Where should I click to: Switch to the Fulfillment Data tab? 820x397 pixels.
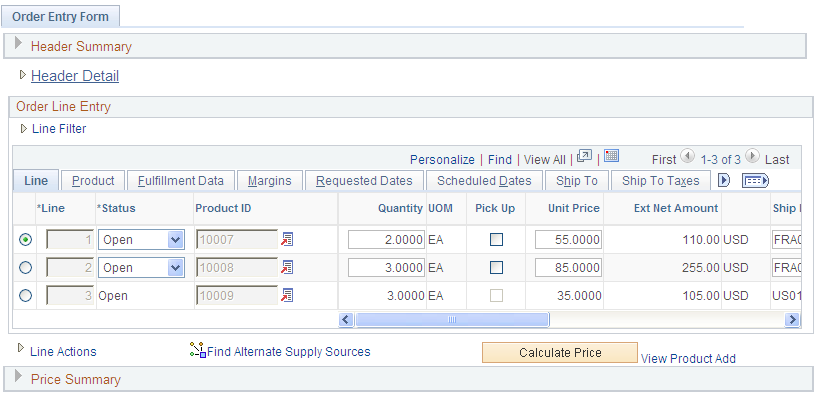(x=180, y=180)
